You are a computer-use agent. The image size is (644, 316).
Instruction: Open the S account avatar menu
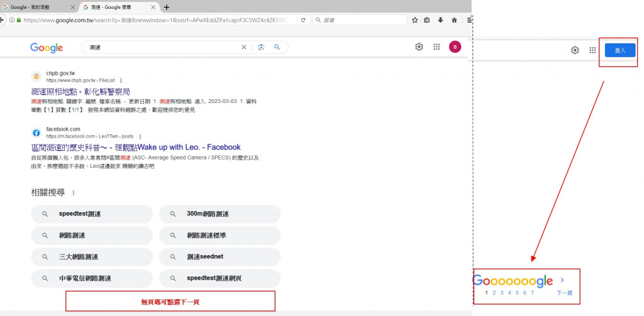pyautogui.click(x=455, y=46)
